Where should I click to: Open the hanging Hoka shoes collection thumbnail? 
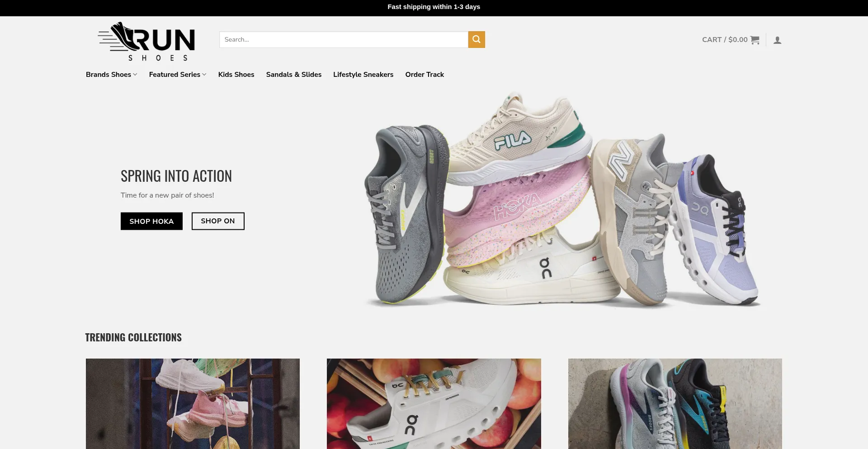pyautogui.click(x=193, y=403)
